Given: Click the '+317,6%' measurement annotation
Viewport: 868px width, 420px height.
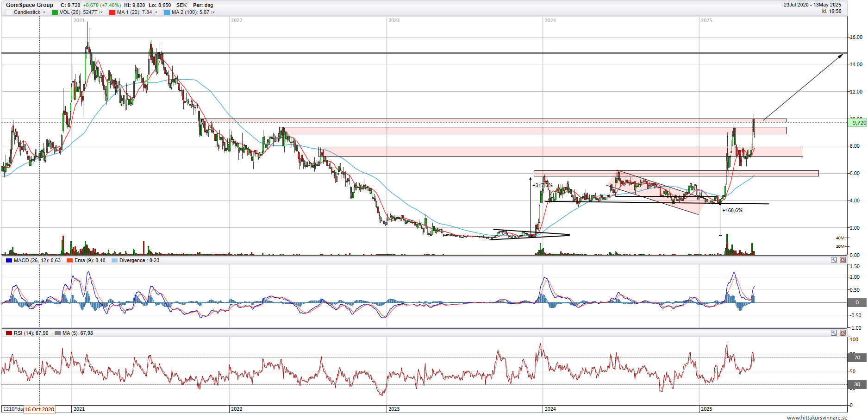Looking at the screenshot, I should point(543,185).
